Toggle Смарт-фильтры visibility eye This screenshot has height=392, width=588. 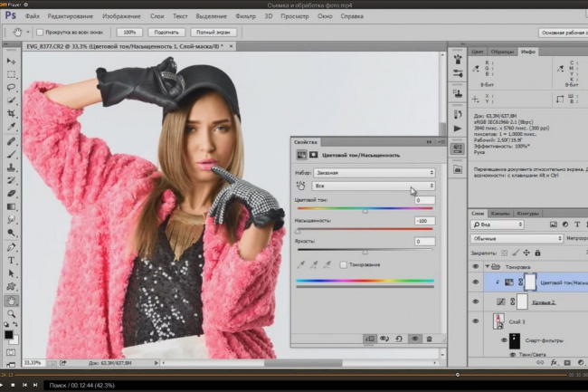[504, 340]
